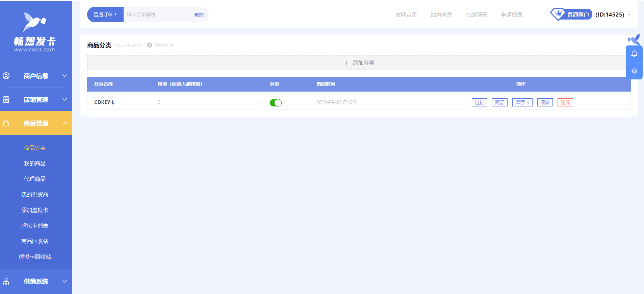Collapse the 商品管理 sidebar section
644x294 pixels.
tap(65, 123)
